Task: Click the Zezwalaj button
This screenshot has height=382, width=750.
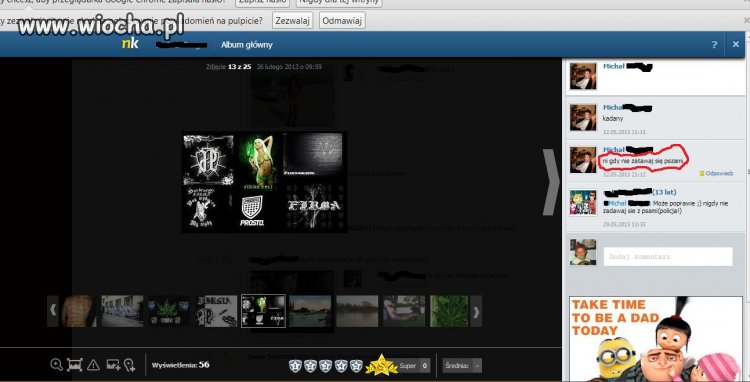Action: [x=292, y=21]
